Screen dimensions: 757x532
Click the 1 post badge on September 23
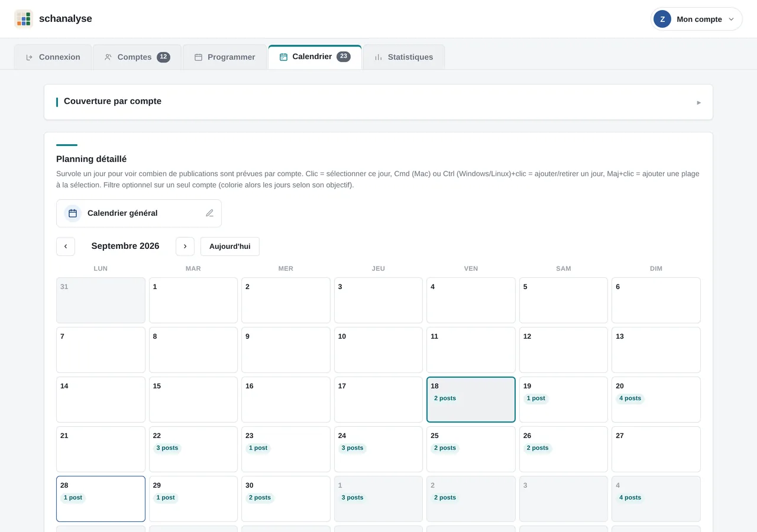point(258,448)
